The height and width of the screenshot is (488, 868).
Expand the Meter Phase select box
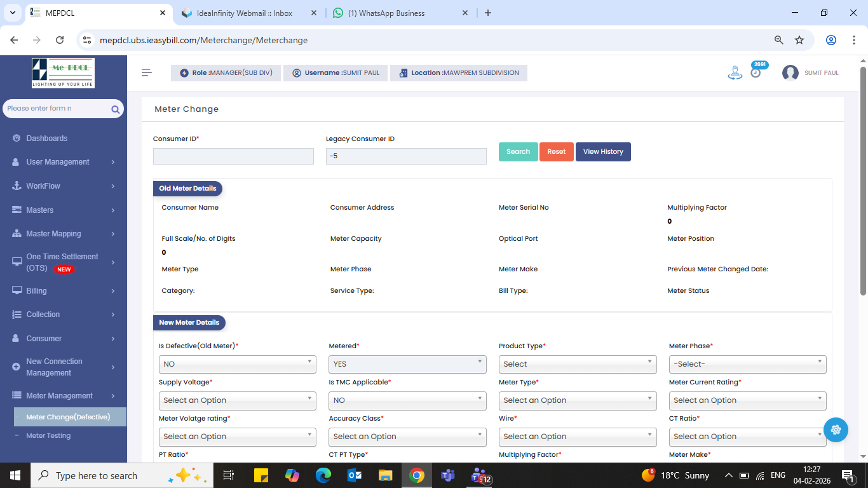point(747,364)
